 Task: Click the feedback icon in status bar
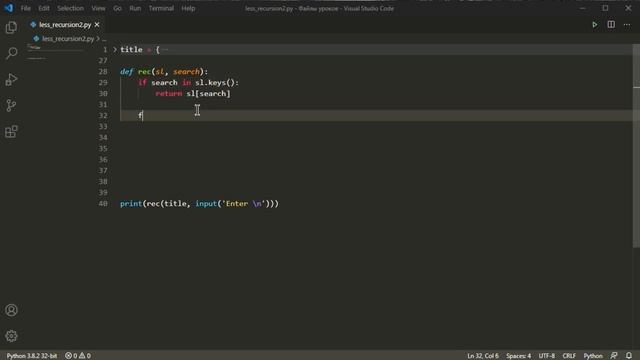[x=614, y=356]
